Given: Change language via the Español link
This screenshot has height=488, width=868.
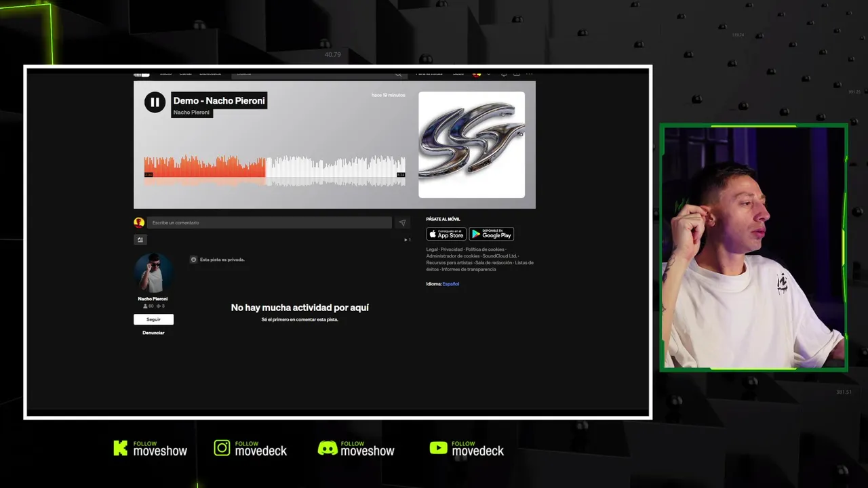Looking at the screenshot, I should coord(451,284).
